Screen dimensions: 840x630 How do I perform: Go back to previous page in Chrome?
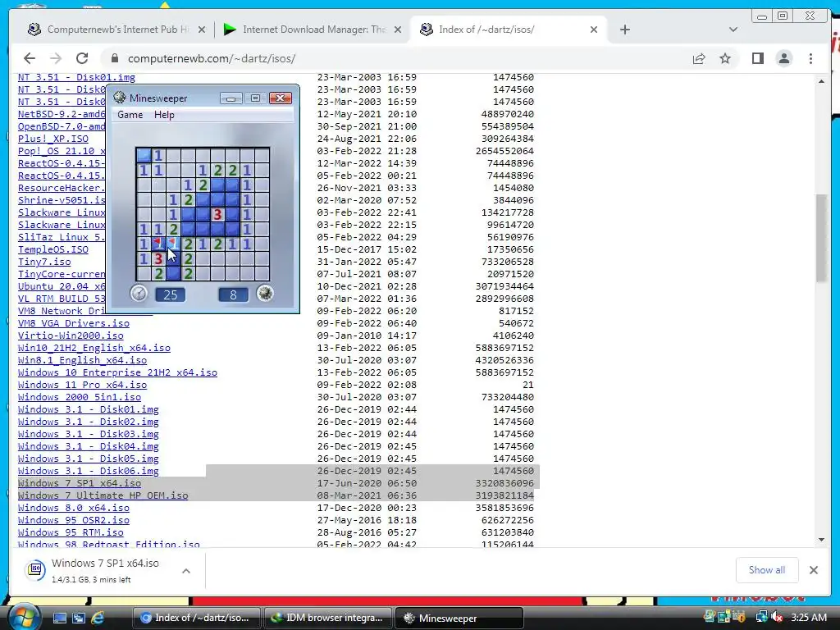(30, 58)
